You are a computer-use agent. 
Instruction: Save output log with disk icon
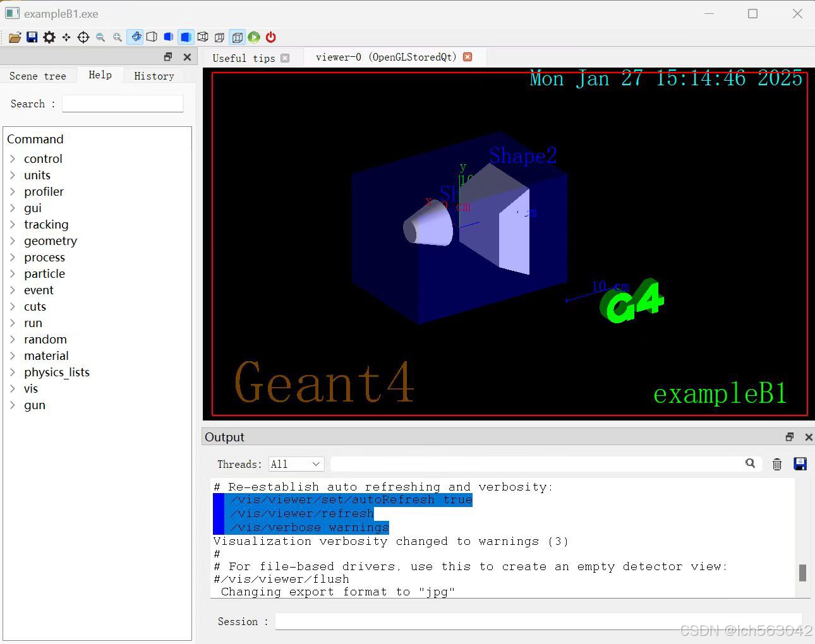coord(800,464)
